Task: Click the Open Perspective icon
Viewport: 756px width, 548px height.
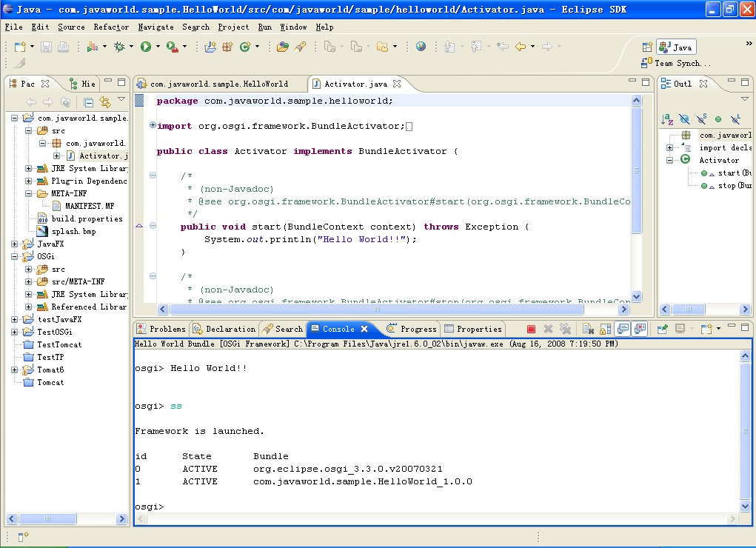Action: point(647,47)
